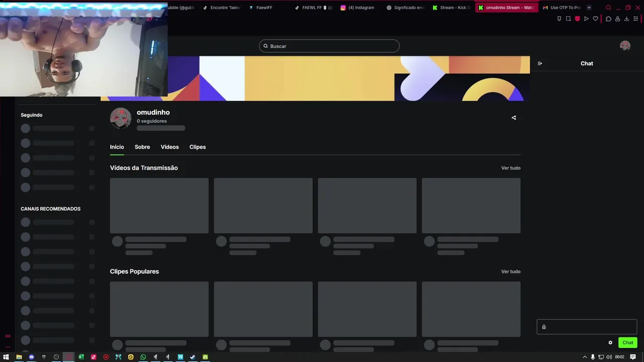Click the 00:02 taskbar clock
The width and height of the screenshot is (644, 362).
[x=619, y=357]
